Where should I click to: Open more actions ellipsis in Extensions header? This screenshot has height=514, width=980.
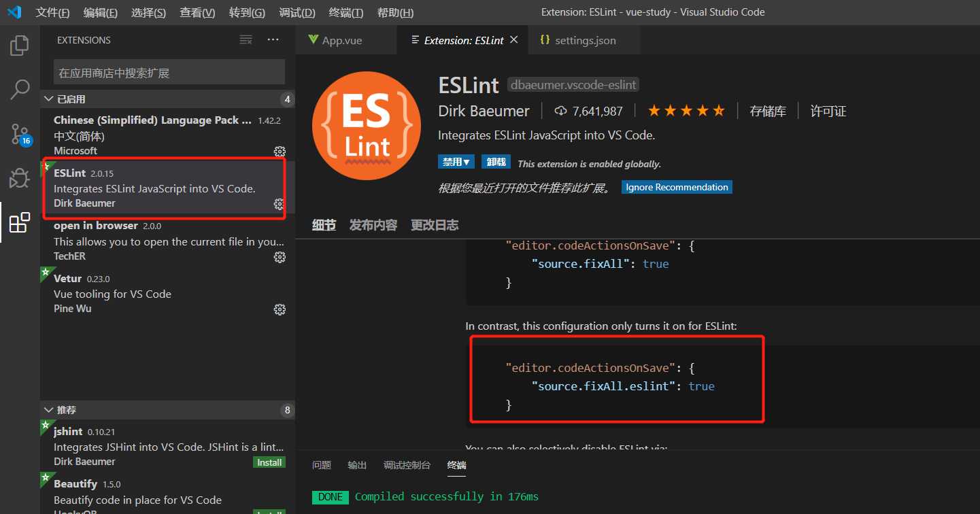273,40
